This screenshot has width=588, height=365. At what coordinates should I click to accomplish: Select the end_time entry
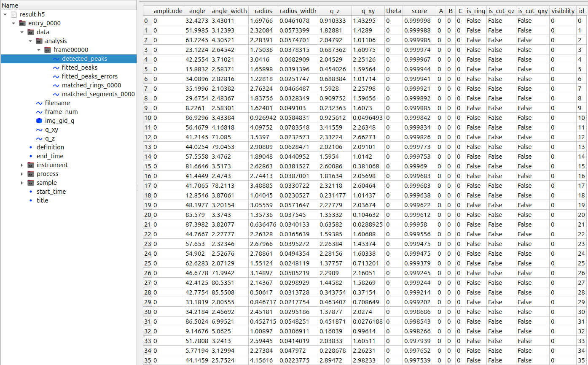point(50,156)
